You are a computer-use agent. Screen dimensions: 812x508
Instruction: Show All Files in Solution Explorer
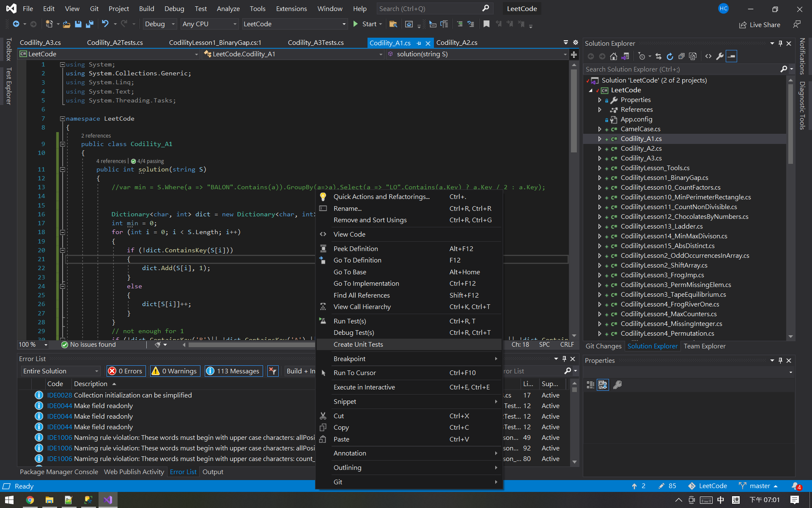(x=693, y=56)
